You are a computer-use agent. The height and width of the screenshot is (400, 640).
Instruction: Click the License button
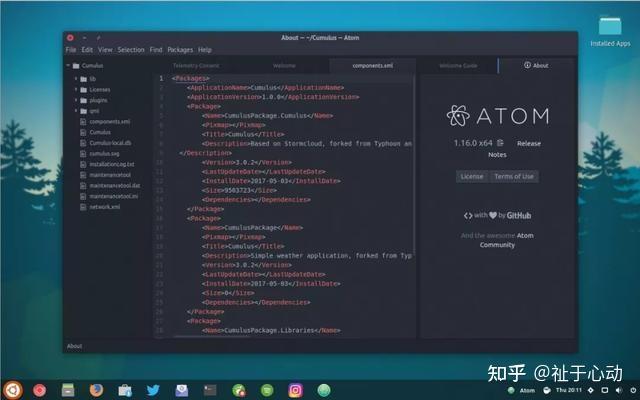click(x=472, y=176)
